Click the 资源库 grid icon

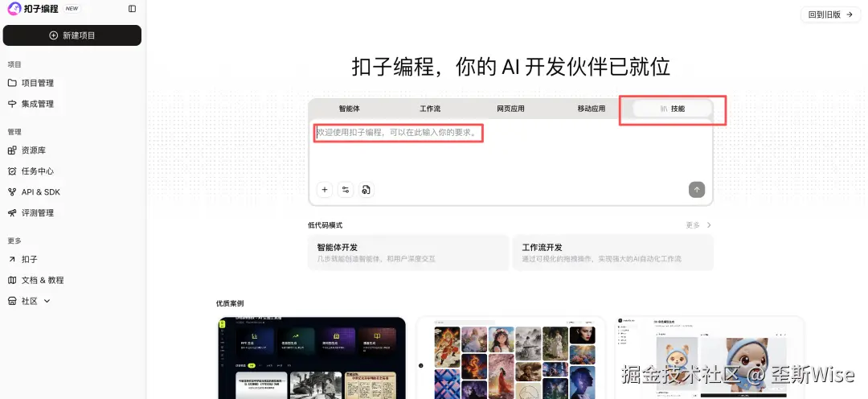pyautogui.click(x=12, y=150)
